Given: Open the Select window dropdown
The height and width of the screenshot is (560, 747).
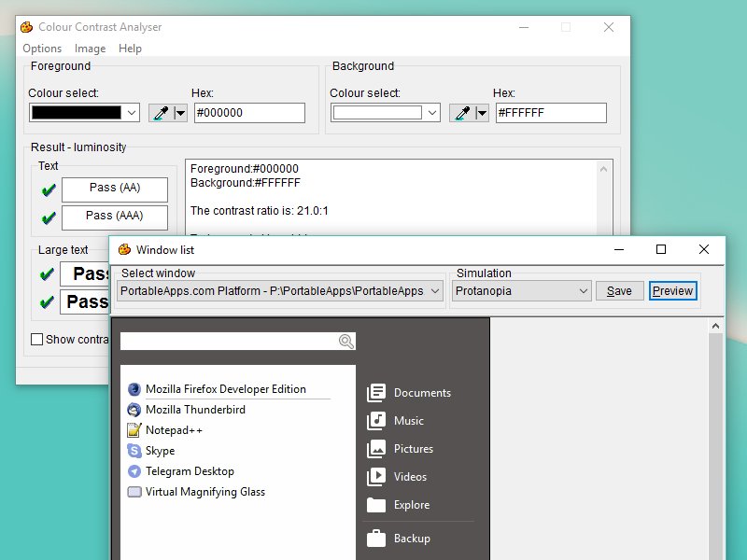Looking at the screenshot, I should (x=280, y=291).
